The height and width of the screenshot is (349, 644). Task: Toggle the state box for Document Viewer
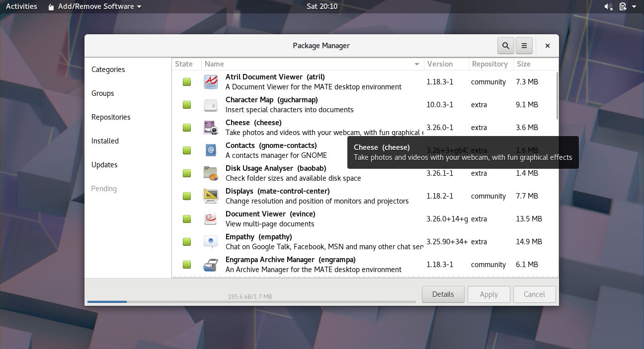click(187, 219)
